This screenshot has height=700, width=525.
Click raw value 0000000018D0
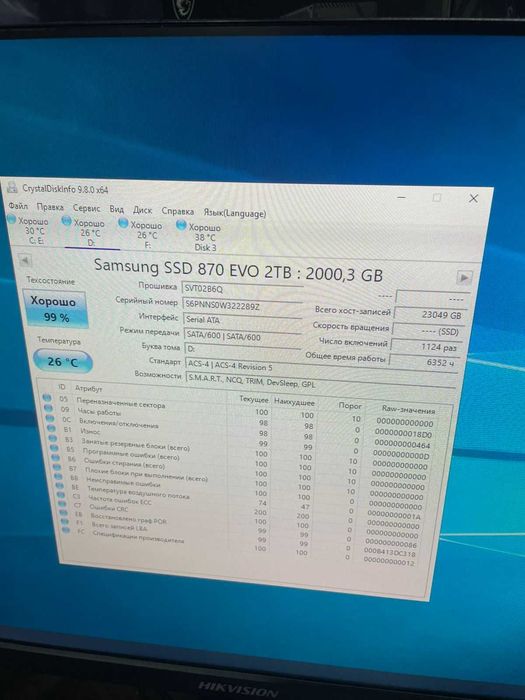point(403,433)
